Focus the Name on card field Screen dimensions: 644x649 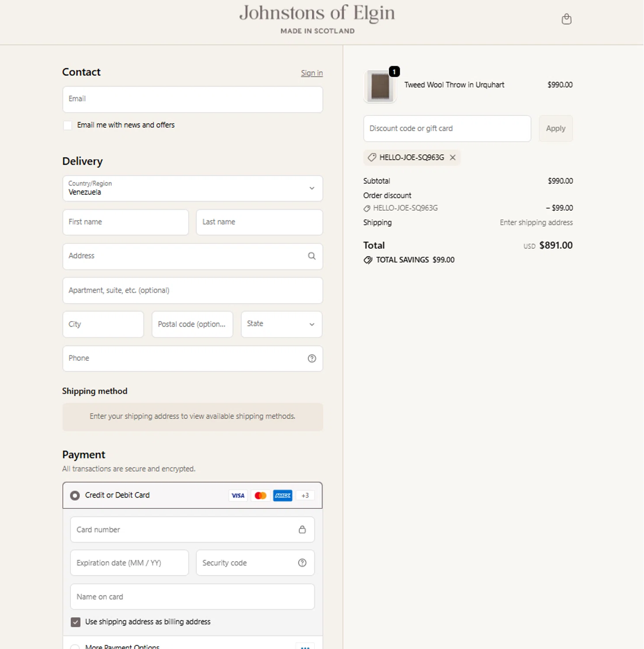coord(192,597)
